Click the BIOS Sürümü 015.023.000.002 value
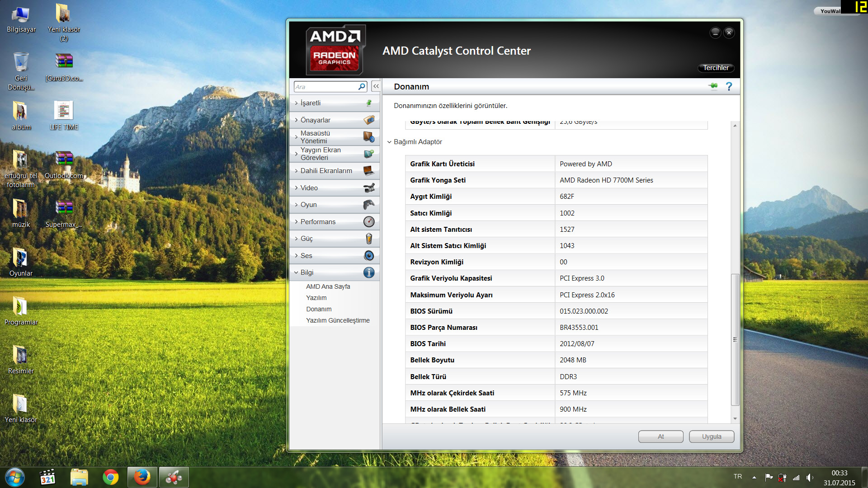868x488 pixels. (584, 311)
